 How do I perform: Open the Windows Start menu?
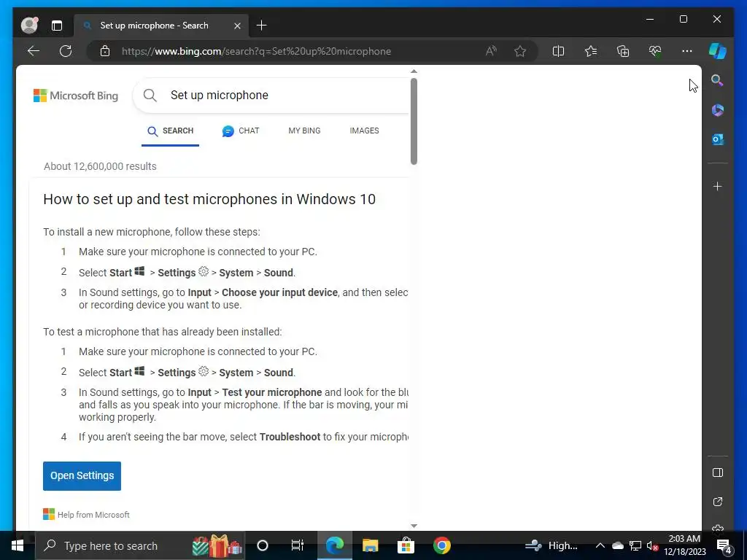coord(18,545)
